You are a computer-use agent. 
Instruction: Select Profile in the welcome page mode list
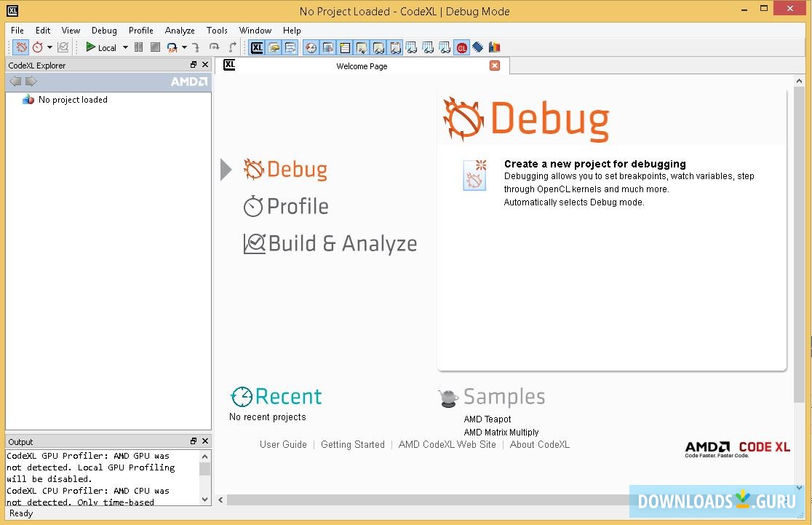point(286,206)
